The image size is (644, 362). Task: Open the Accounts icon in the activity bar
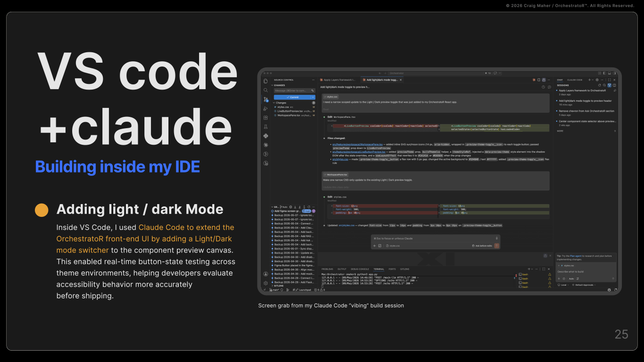pyautogui.click(x=266, y=274)
